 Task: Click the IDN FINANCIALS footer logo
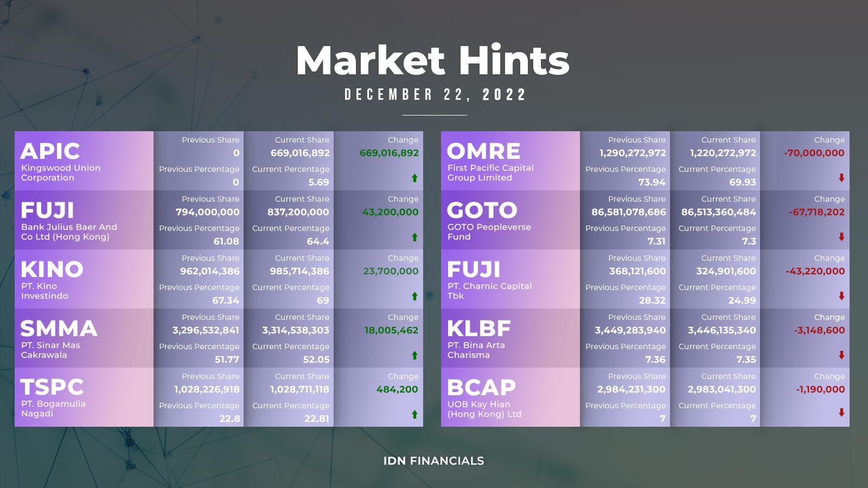pos(433,461)
